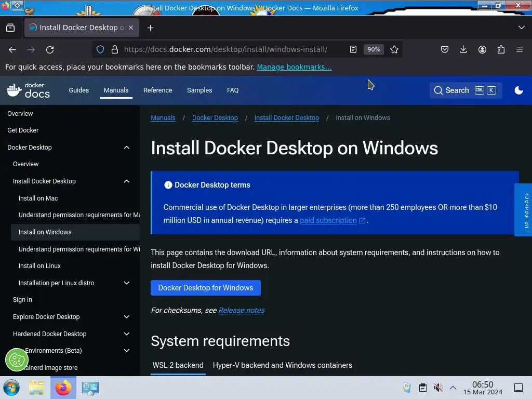Click Manage bookmarks link
The width and height of the screenshot is (532, 399).
294,67
